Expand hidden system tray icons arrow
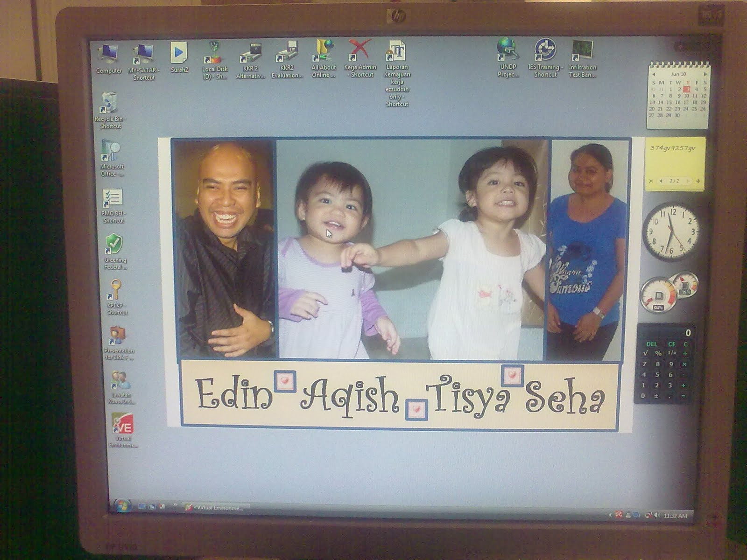747x560 pixels. [610, 515]
